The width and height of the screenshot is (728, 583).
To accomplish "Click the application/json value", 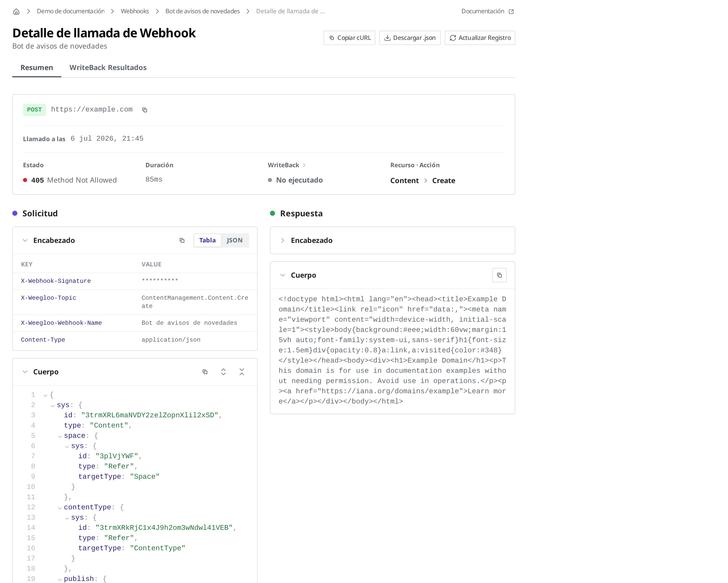I will point(171,340).
